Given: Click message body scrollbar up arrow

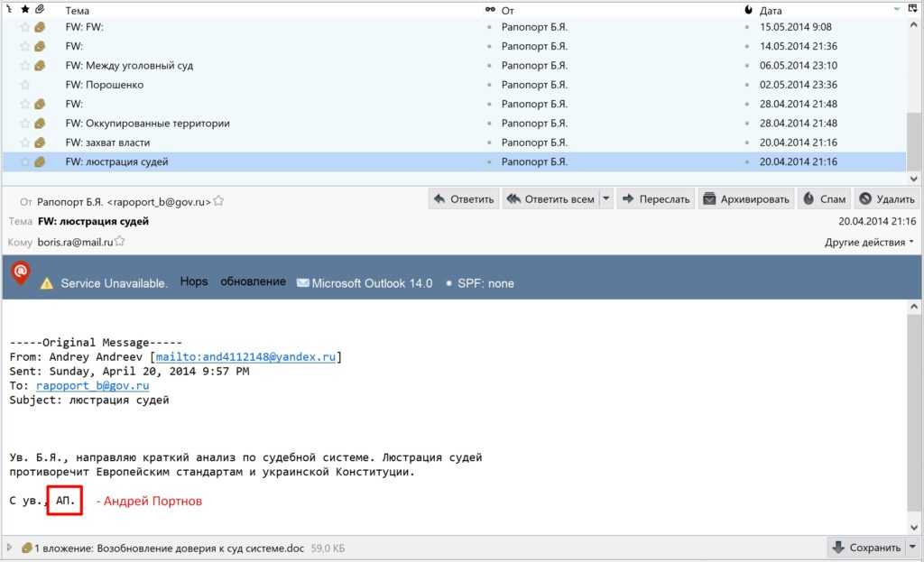Looking at the screenshot, I should click(x=913, y=307).
